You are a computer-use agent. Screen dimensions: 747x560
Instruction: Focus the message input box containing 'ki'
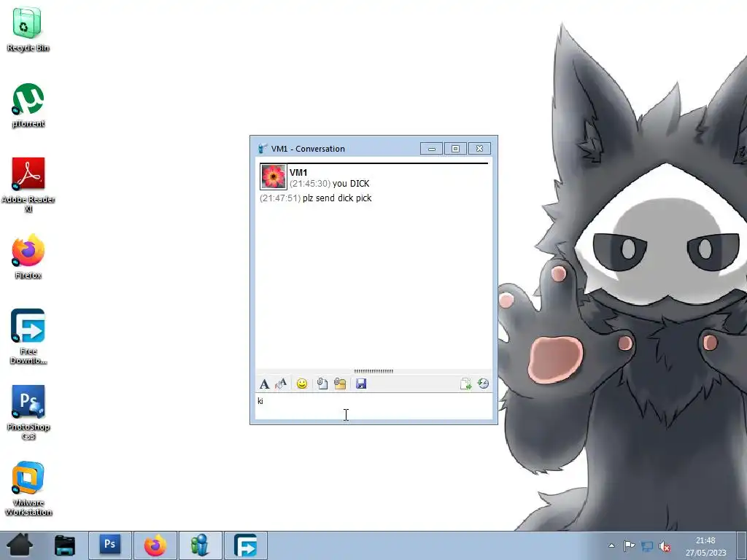click(x=374, y=406)
